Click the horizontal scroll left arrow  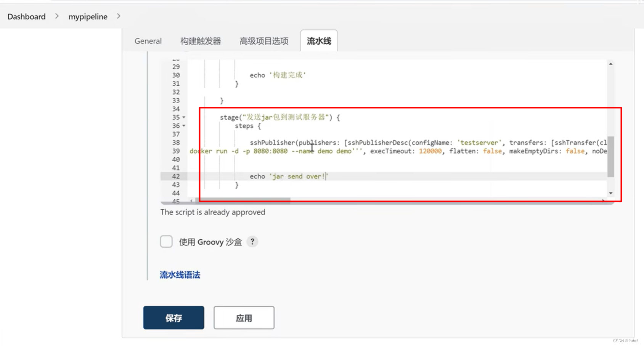click(191, 200)
